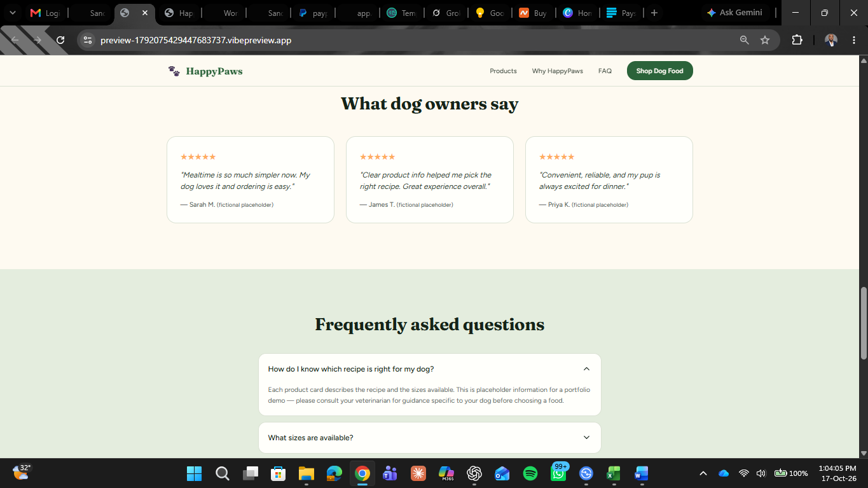Open a new browser tab

coord(654,13)
